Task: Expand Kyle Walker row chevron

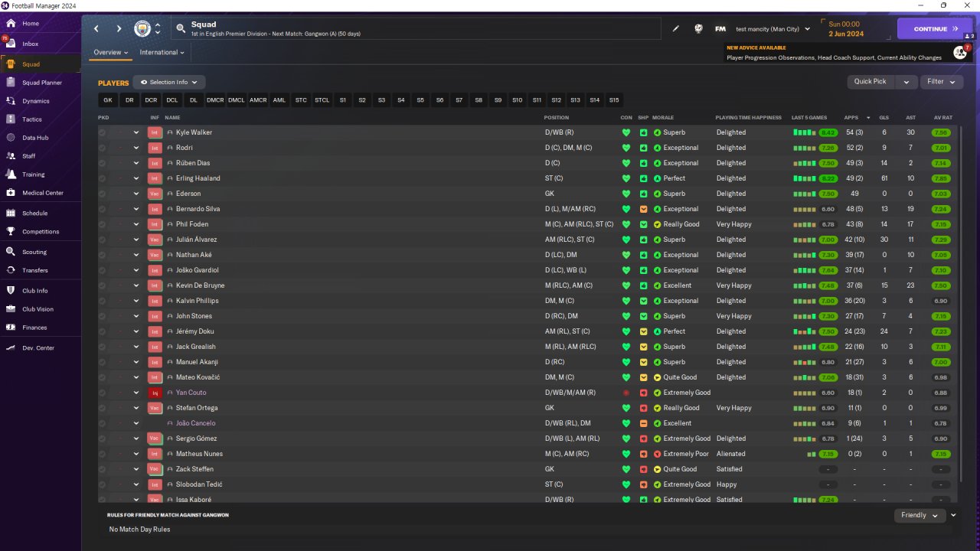Action: click(x=136, y=132)
